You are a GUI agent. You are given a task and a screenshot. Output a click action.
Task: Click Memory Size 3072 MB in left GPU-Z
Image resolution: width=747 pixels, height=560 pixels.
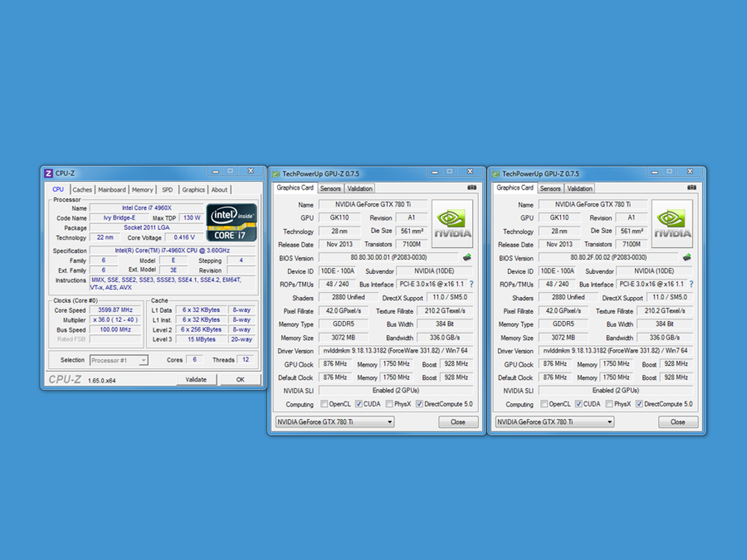[344, 337]
